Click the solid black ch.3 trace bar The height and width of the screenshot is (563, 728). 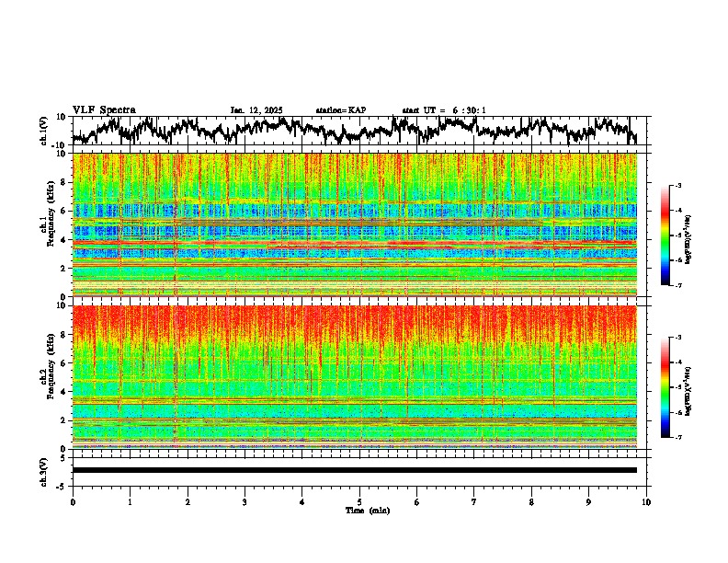click(x=355, y=470)
